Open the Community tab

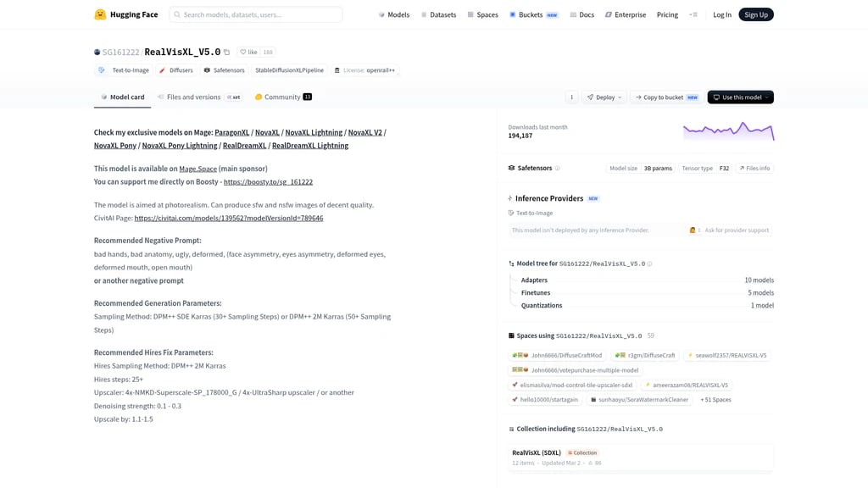283,97
